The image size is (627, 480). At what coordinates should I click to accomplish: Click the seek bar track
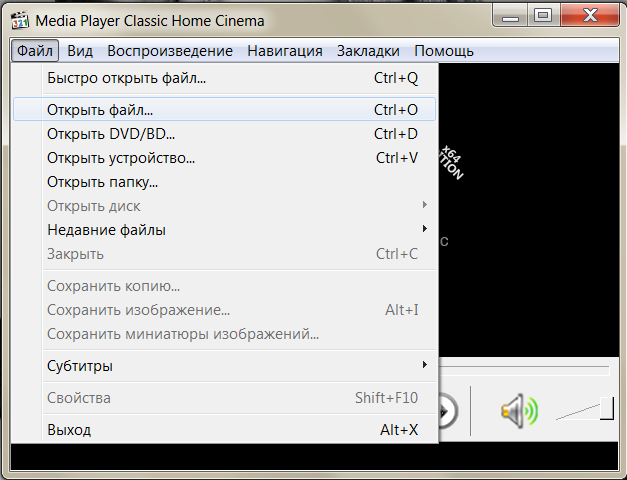(x=524, y=371)
